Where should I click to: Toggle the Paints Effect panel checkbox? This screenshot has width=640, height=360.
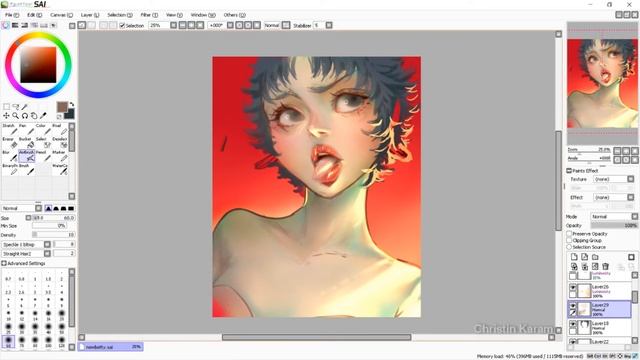coord(569,171)
